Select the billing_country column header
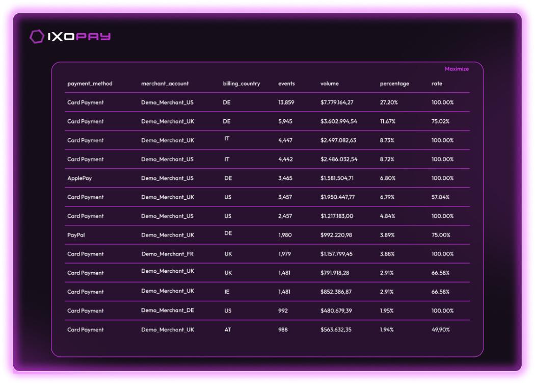The image size is (535, 392). [x=241, y=84]
